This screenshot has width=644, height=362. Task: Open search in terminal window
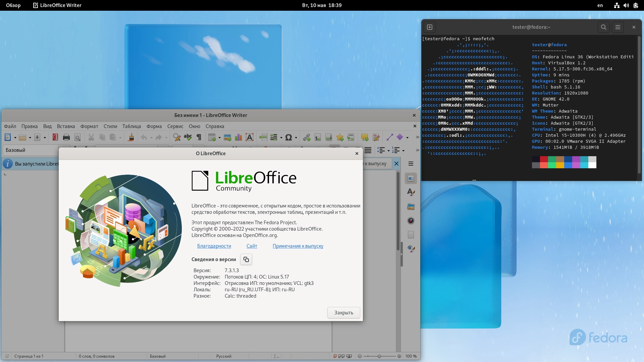(x=603, y=27)
